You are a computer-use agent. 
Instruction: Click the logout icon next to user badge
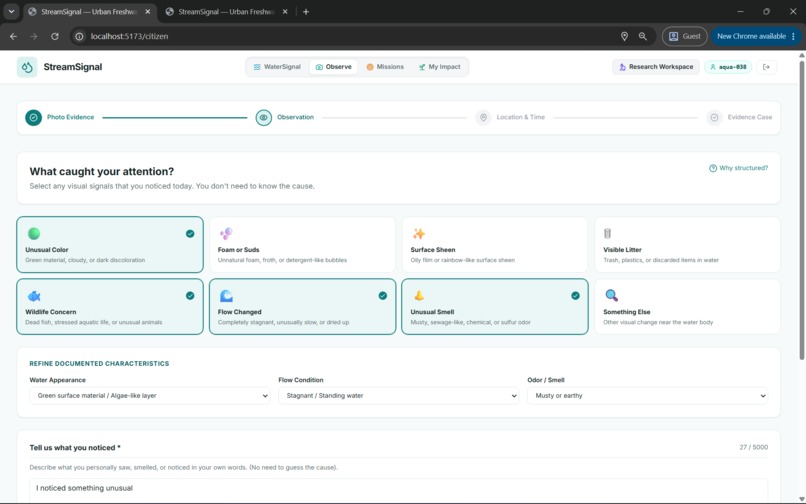click(766, 67)
